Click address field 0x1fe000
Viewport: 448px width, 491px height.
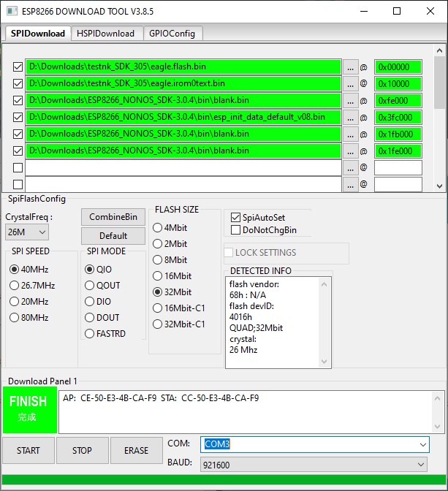(x=398, y=151)
